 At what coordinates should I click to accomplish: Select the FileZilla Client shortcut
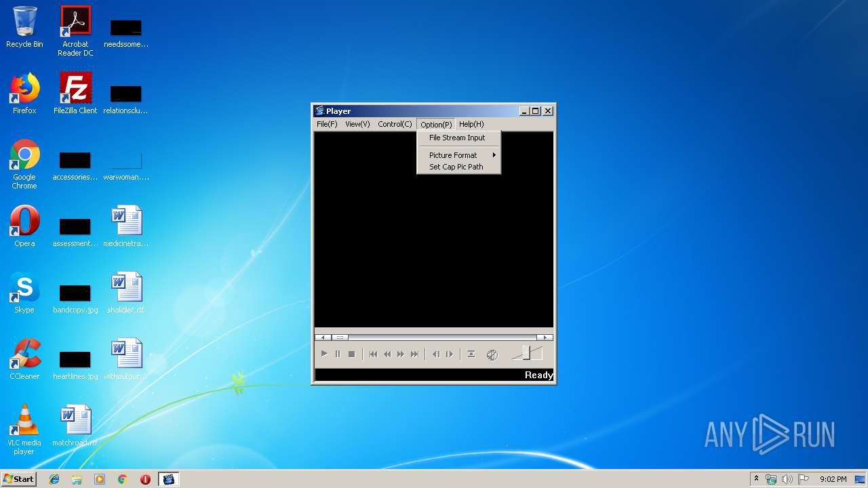pyautogui.click(x=75, y=94)
